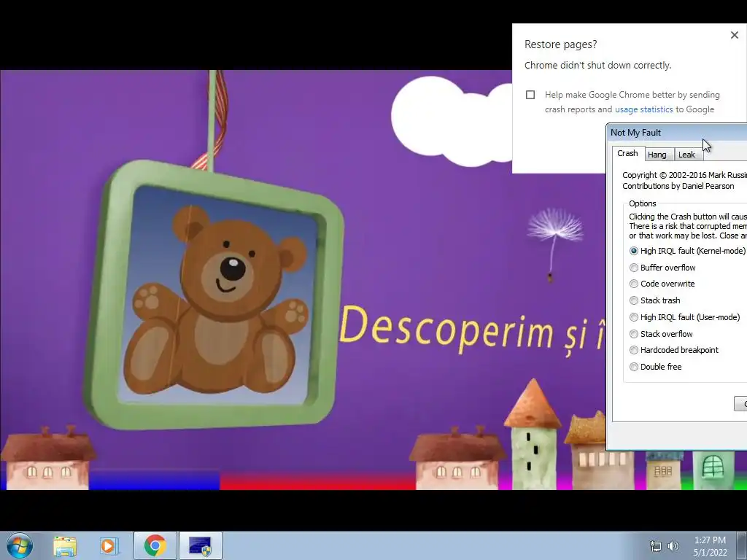Select High IRQL fault (User-mode) option
Screen dimensions: 747x560
(x=684, y=317)
